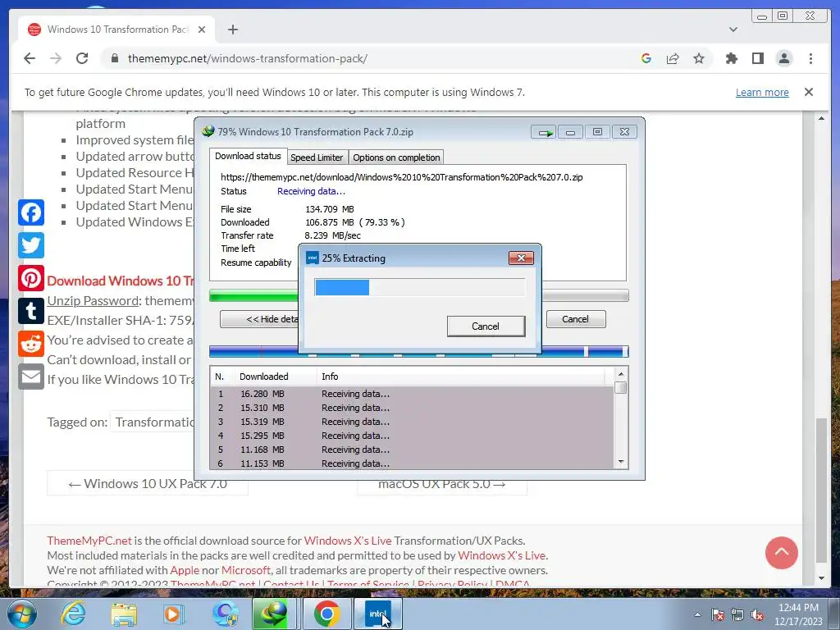Close the 25% Extracting dialog

pos(521,258)
